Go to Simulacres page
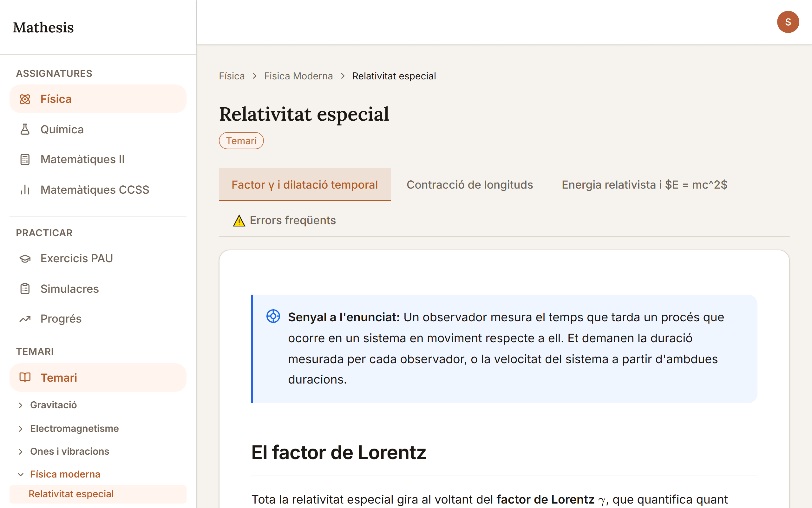This screenshot has height=508, width=812. point(98,289)
